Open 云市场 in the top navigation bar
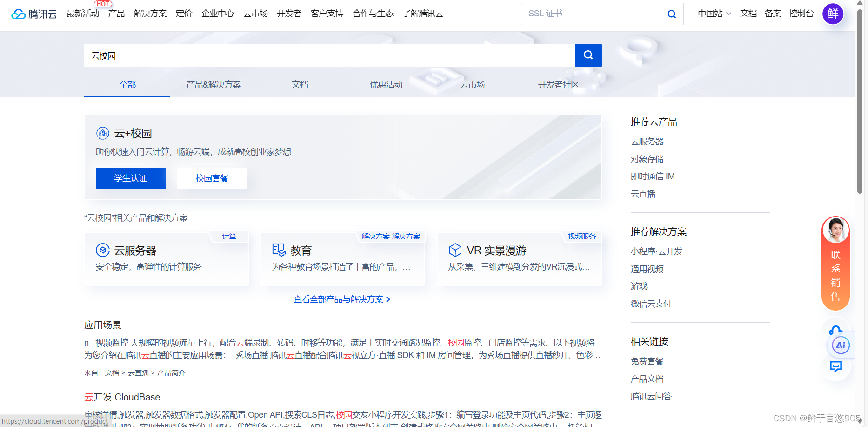Screen dimensions: 868x427 click(255, 14)
